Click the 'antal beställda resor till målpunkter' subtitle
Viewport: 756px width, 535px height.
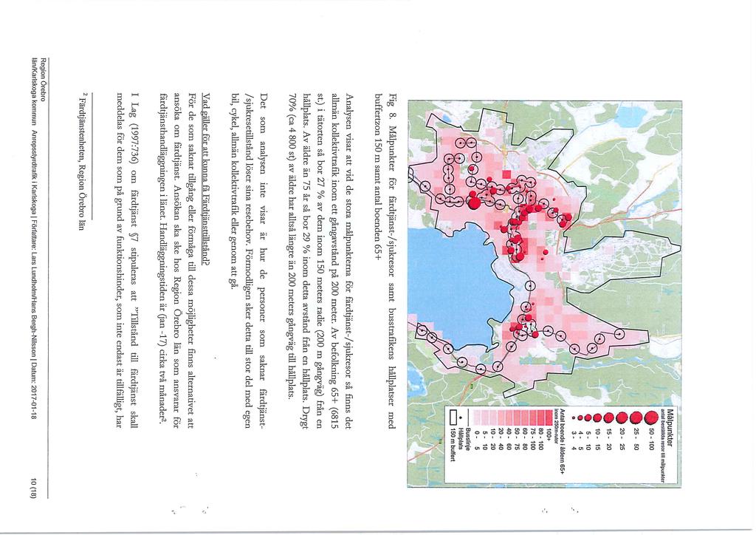663,446
